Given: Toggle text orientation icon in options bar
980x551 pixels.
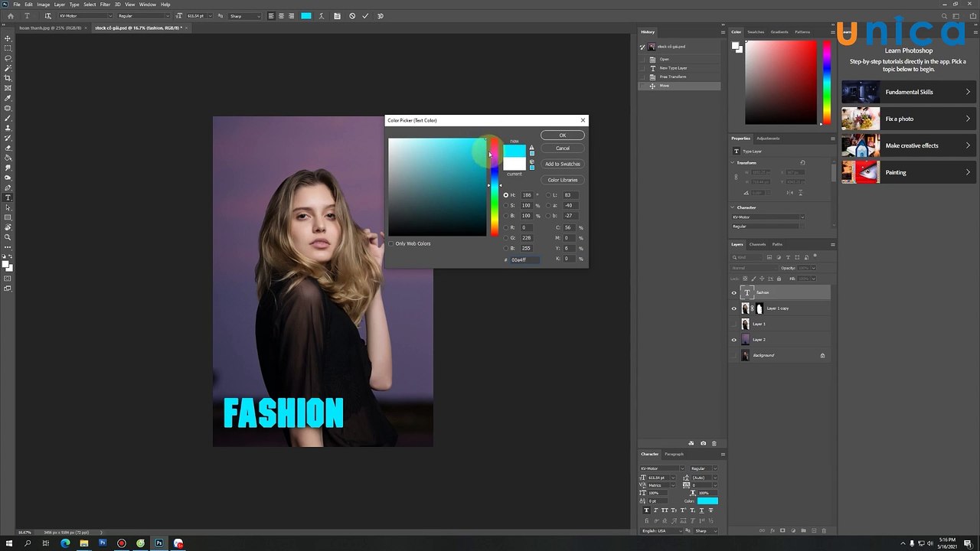Looking at the screenshot, I should click(x=48, y=15).
